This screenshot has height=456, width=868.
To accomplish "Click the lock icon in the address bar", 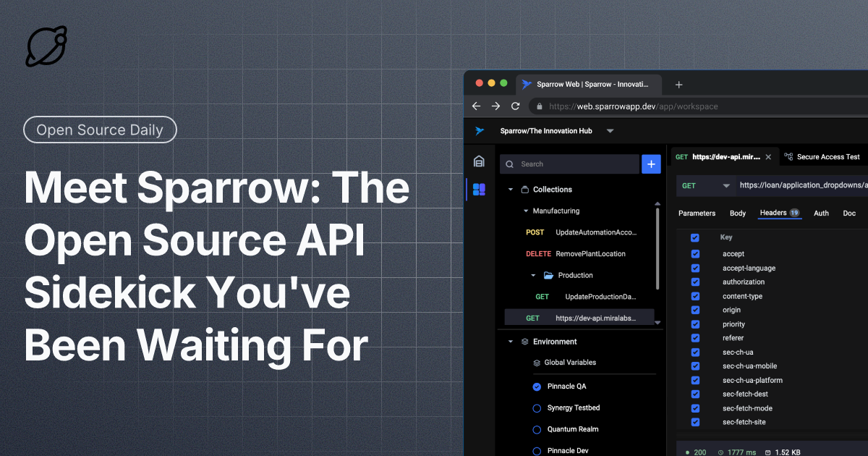I will 540,106.
